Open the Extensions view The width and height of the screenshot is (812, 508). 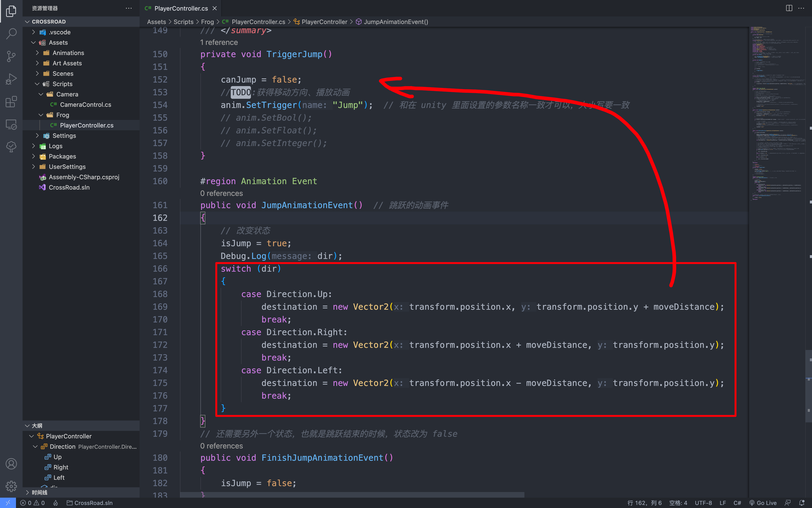click(11, 102)
